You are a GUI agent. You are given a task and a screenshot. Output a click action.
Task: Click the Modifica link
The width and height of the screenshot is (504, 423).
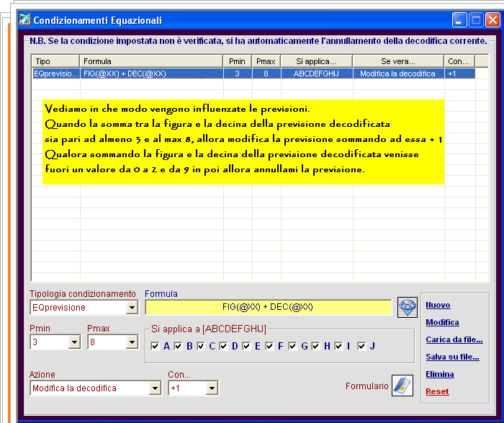click(x=442, y=322)
